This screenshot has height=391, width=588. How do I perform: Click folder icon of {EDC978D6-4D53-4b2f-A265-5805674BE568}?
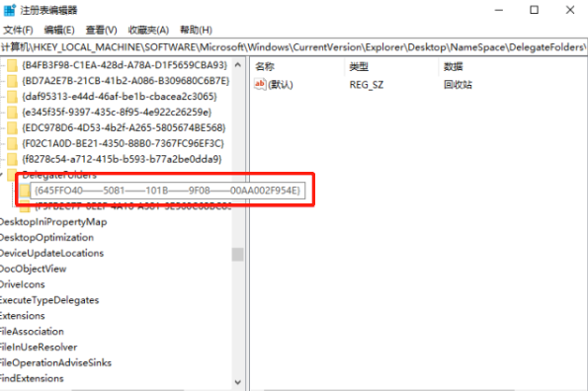tap(13, 128)
